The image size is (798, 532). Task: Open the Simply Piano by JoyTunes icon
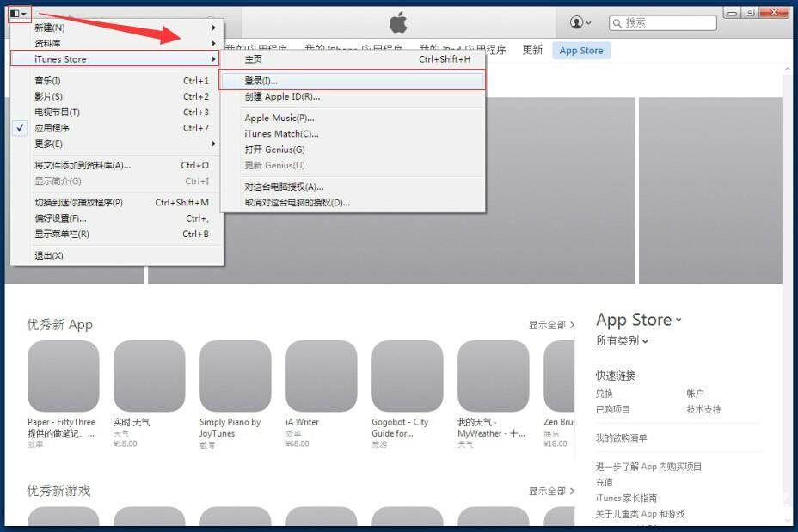235,376
